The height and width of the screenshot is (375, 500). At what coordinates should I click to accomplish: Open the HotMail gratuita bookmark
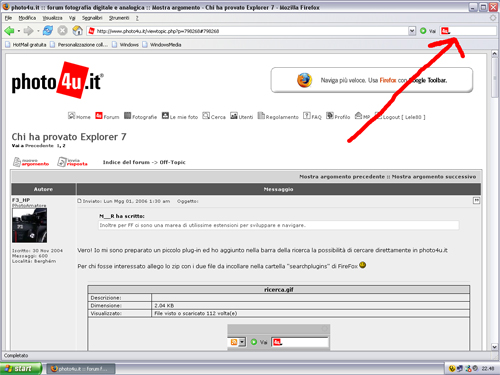(26, 45)
